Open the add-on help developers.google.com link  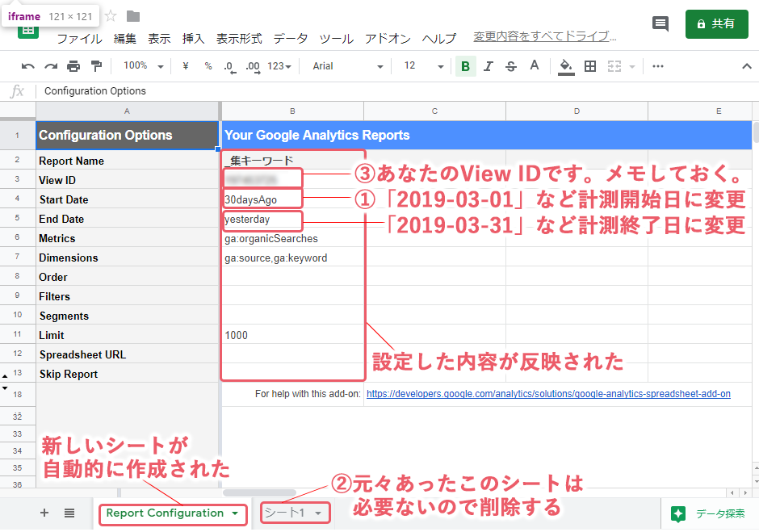click(548, 394)
